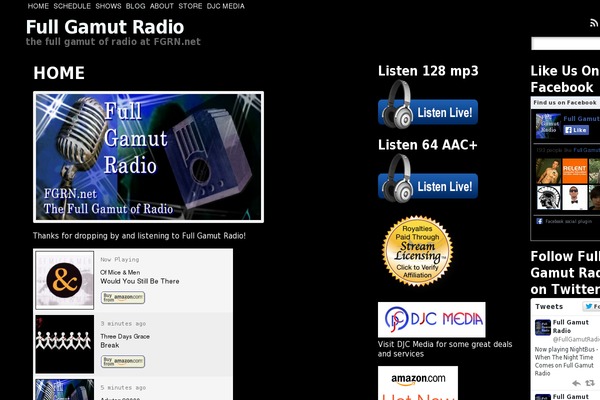Select 'Would You Still Be There' track title
The height and width of the screenshot is (400, 600).
click(x=140, y=281)
